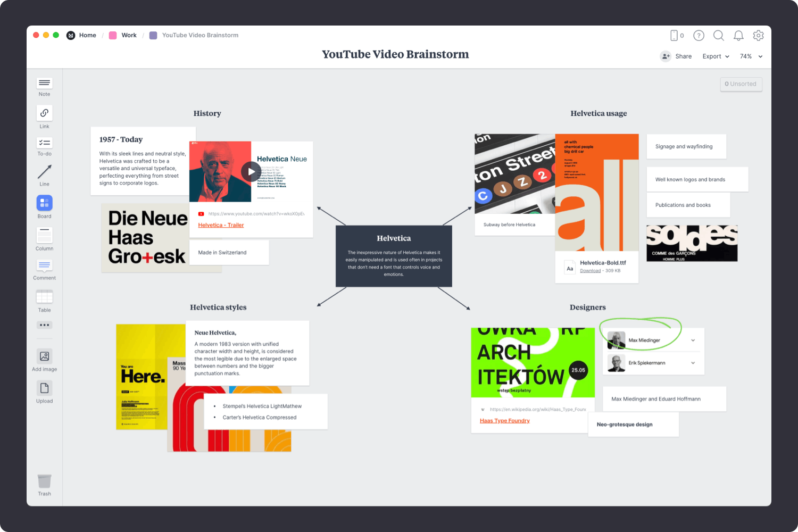Select the 'Neo-grotesque design' note
The image size is (798, 532).
point(634,425)
